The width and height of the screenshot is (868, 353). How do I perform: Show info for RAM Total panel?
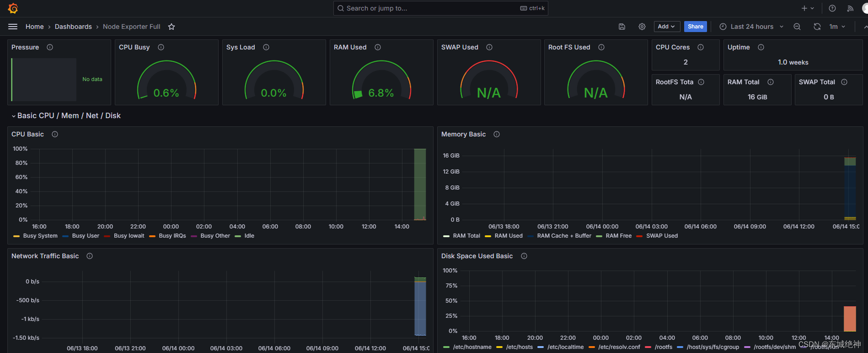(771, 82)
